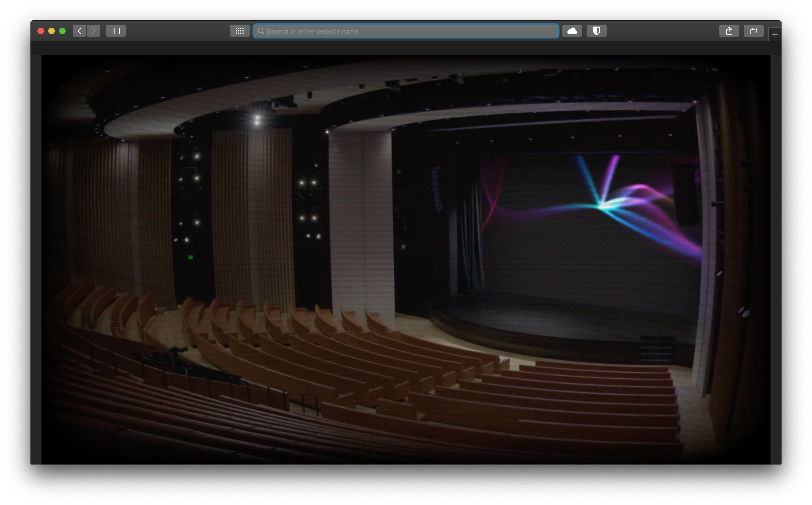Click the theater video content
The image size is (812, 505).
406,260
